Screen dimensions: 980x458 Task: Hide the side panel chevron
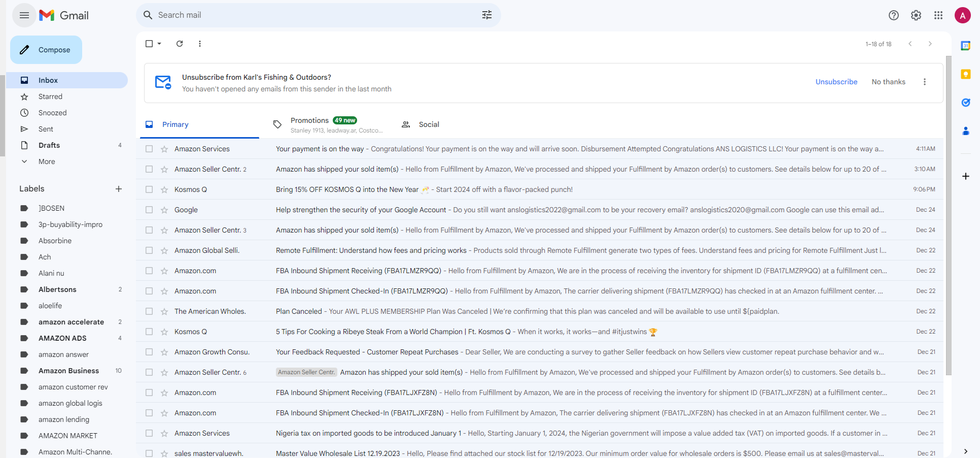point(966,451)
